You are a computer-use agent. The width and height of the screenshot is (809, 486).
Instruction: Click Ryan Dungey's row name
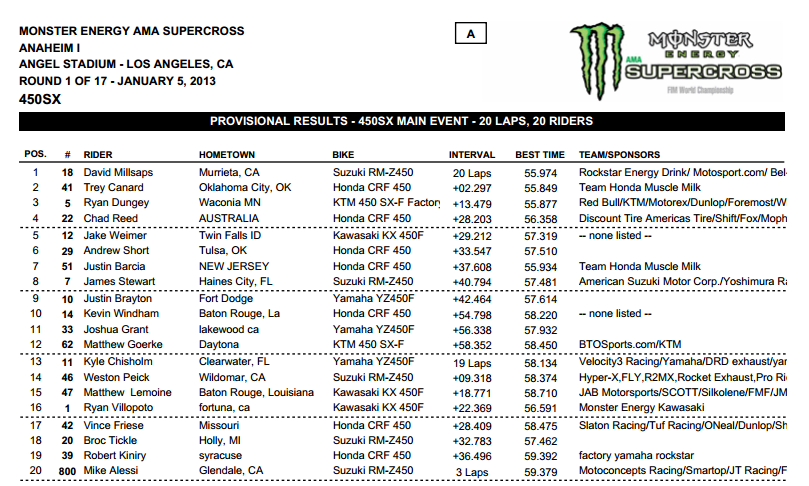pyautogui.click(x=115, y=202)
